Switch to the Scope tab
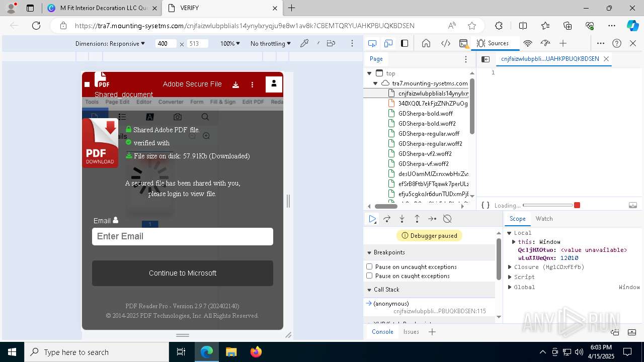The height and width of the screenshot is (362, 644). coord(517,219)
